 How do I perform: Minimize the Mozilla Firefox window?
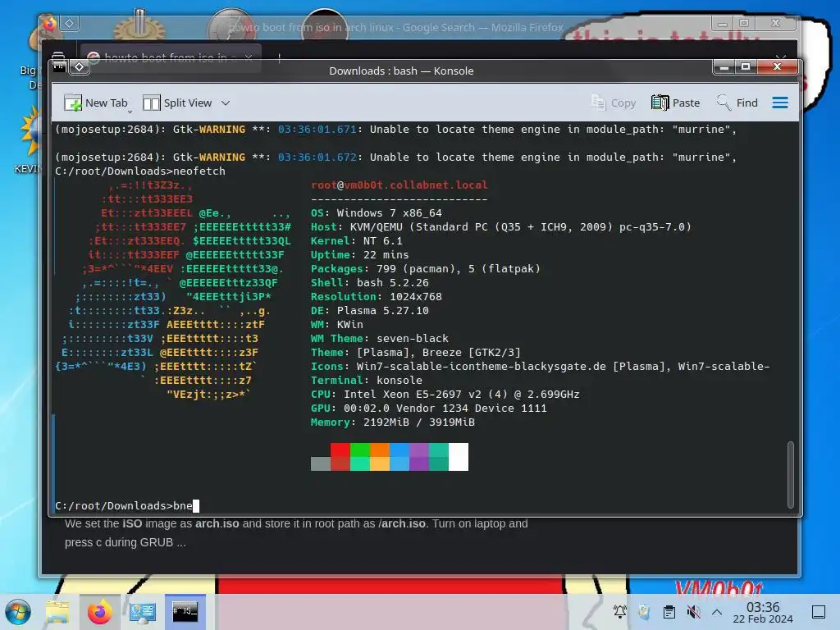723,24
